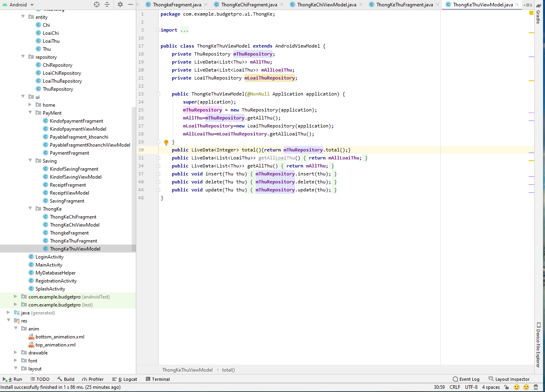Open the Logcat tool window

[125, 379]
